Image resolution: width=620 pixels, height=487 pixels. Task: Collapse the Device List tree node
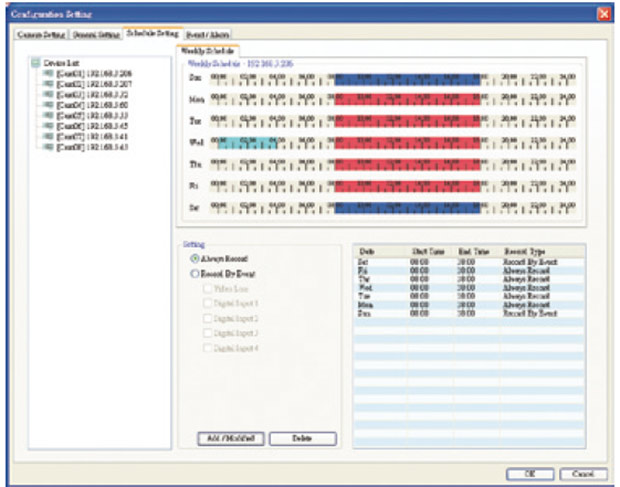36,62
